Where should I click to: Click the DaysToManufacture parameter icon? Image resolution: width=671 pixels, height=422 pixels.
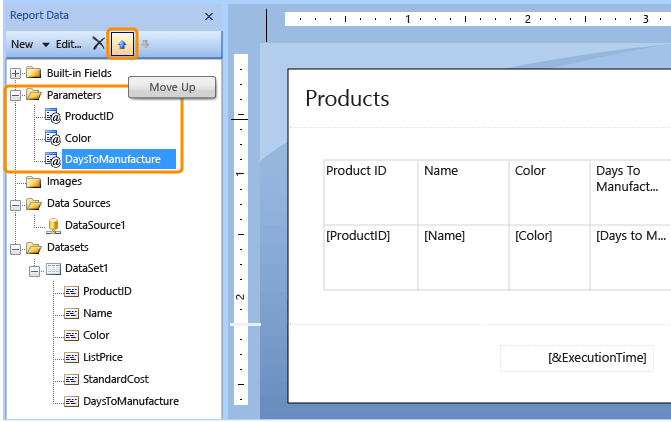click(x=53, y=160)
